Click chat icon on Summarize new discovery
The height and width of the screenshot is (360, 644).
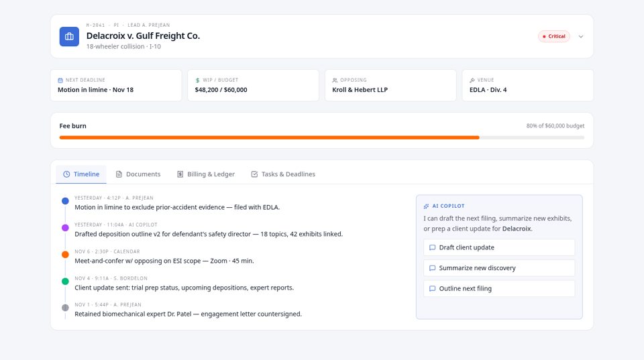point(432,268)
